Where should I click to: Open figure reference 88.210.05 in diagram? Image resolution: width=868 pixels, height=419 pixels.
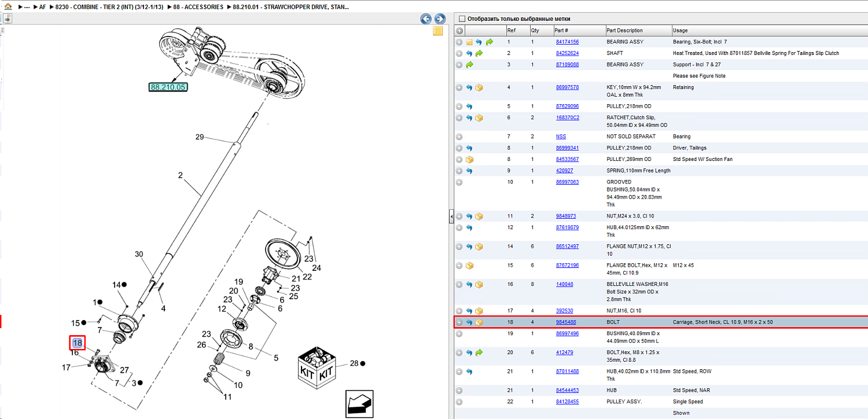(168, 87)
